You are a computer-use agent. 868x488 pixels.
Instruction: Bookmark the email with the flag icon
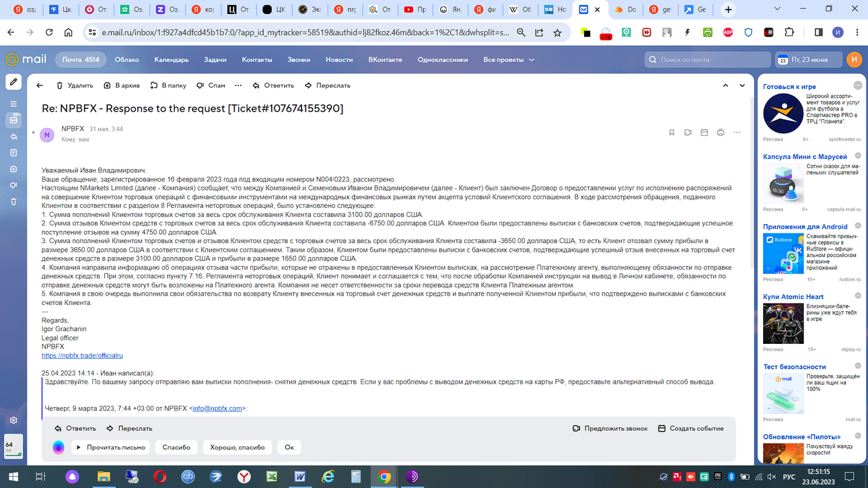pyautogui.click(x=672, y=133)
